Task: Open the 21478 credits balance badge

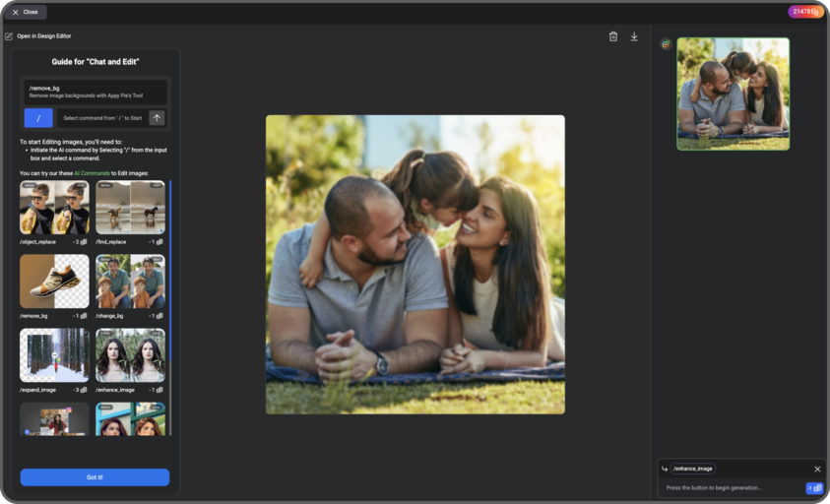Action: (805, 12)
